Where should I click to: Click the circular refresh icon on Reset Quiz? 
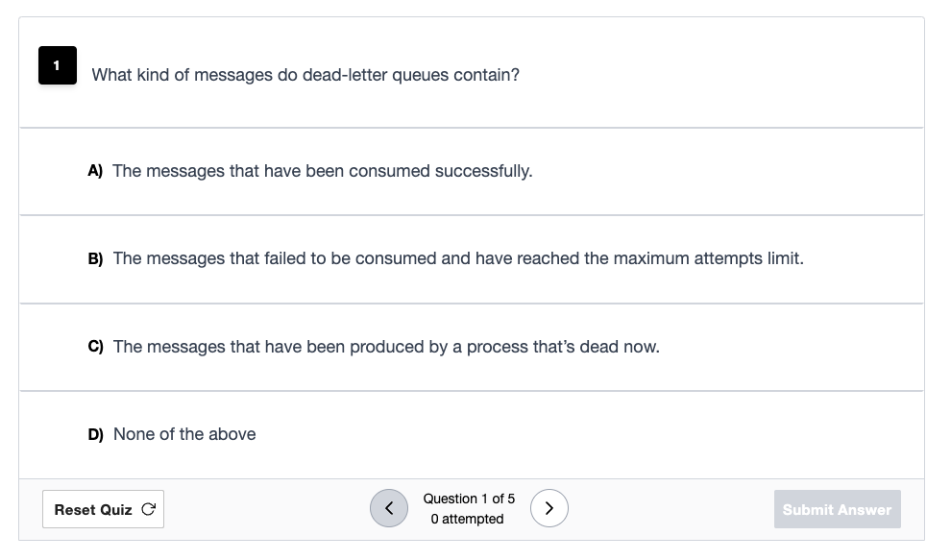pyautogui.click(x=149, y=509)
